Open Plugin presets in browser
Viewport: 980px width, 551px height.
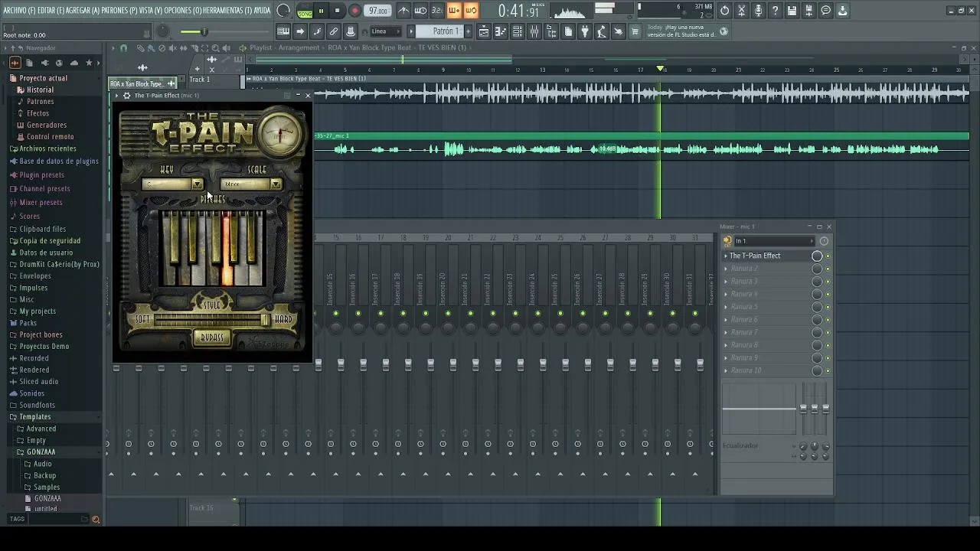tap(41, 175)
